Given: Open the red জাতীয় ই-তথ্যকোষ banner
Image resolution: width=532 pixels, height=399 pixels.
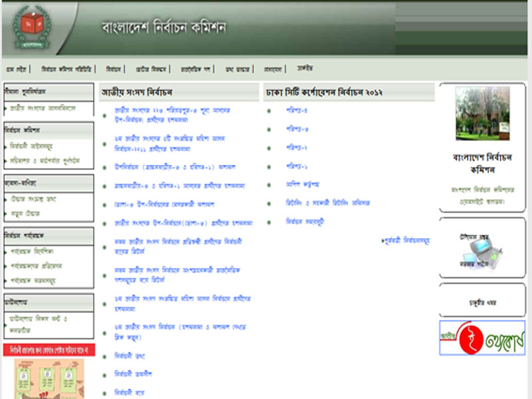Looking at the screenshot, I should [x=482, y=338].
